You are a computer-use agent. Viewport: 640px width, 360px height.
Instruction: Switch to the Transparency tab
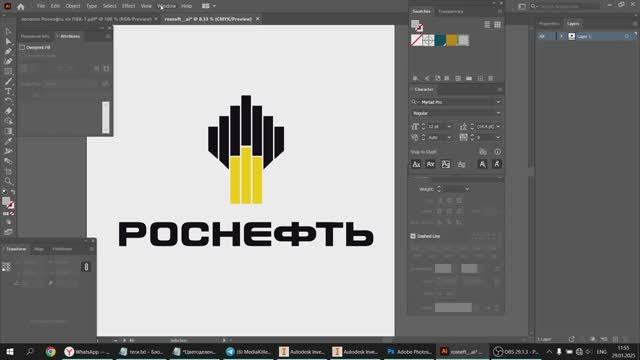[451, 11]
